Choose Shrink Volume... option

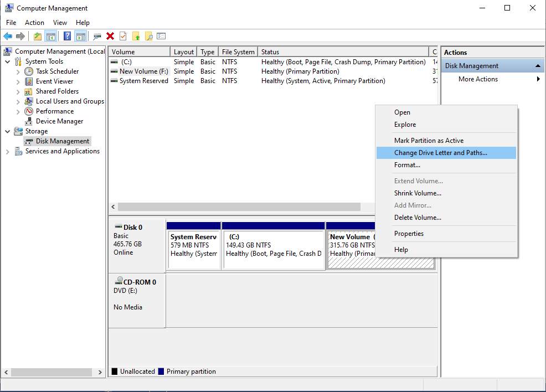point(446,193)
